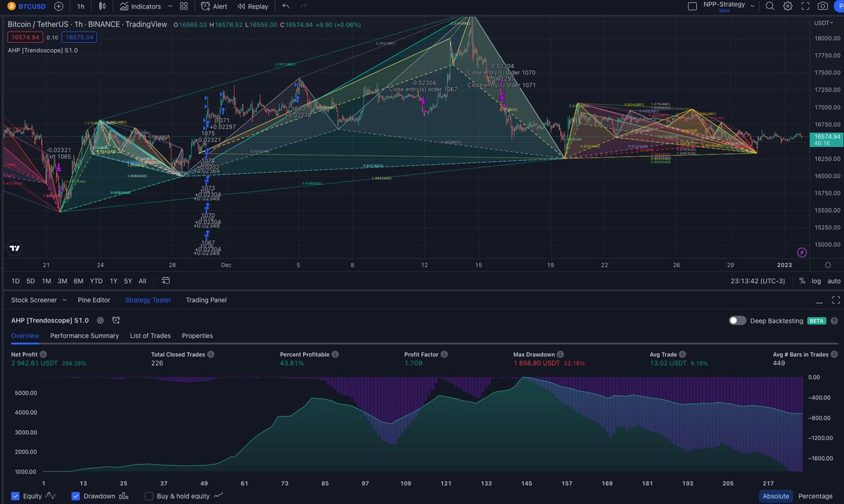Screen dimensions: 844x504
Task: Show info for Percent Profitable
Action: coord(335,355)
